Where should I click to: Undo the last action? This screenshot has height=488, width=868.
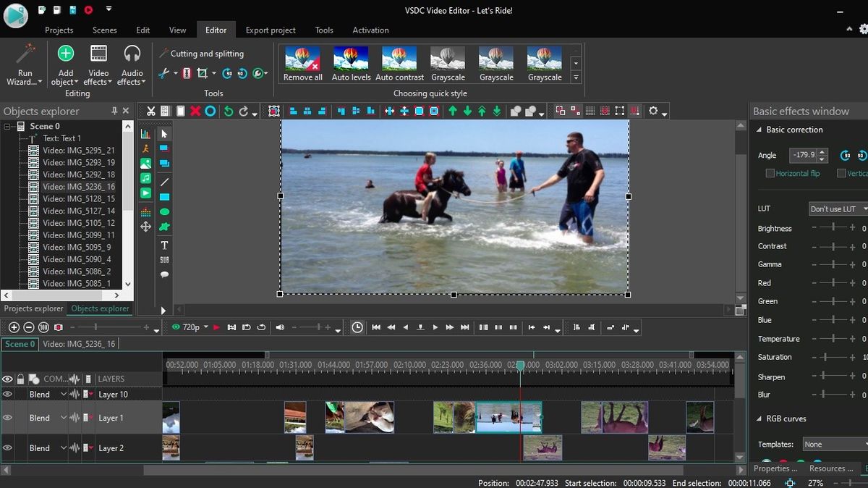pos(228,111)
